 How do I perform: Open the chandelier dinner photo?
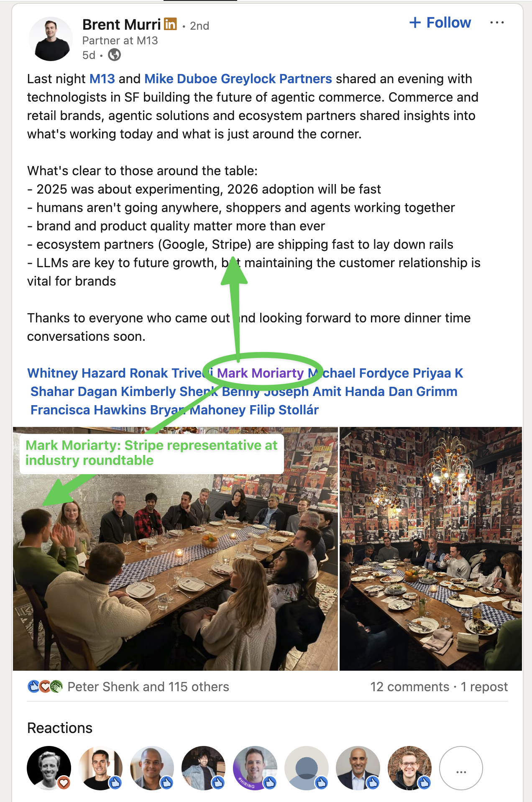coord(431,549)
